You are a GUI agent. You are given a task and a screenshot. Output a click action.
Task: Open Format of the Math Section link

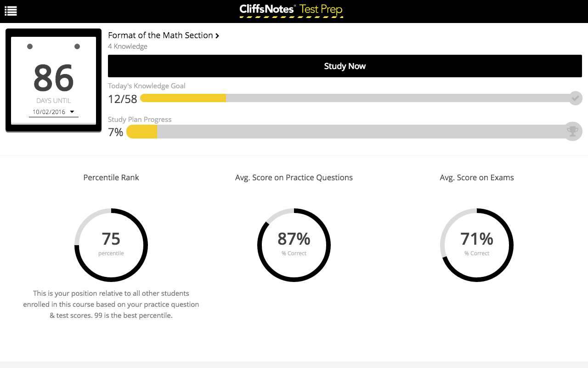(x=160, y=35)
